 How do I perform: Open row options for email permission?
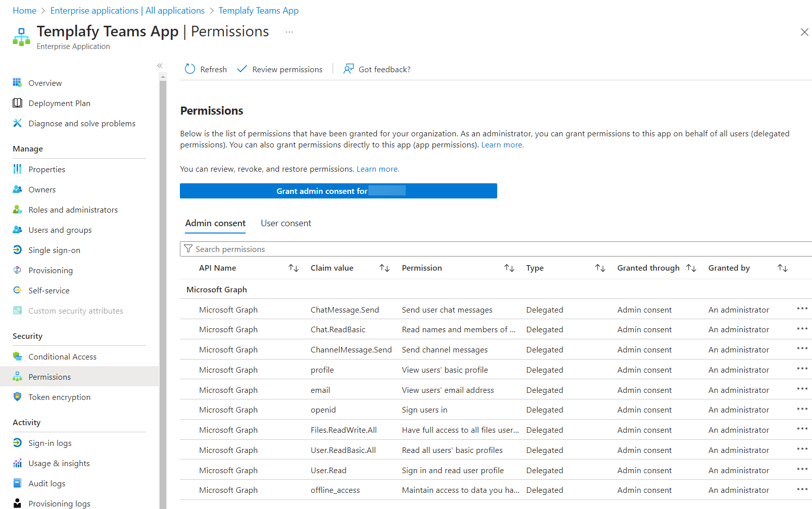(802, 389)
